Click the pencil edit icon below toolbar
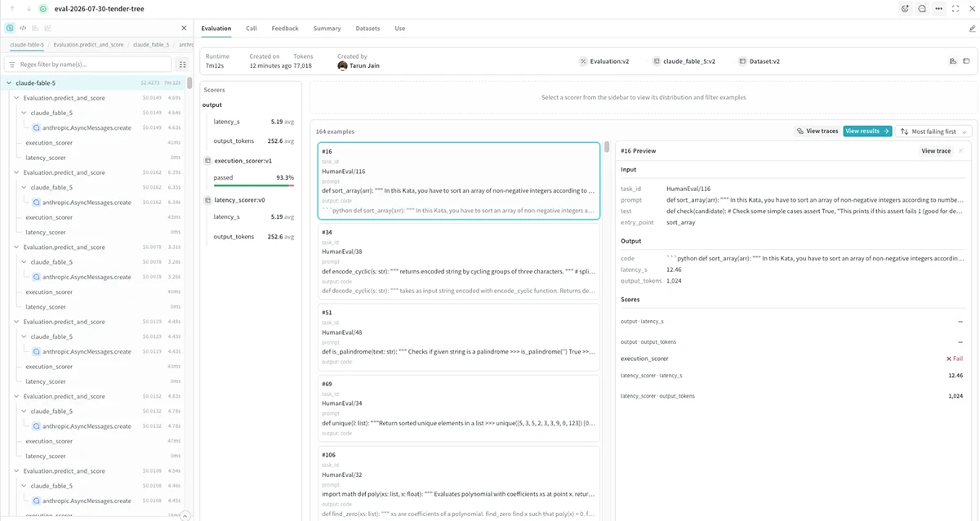Viewport: 980px width, 521px height. point(972,29)
